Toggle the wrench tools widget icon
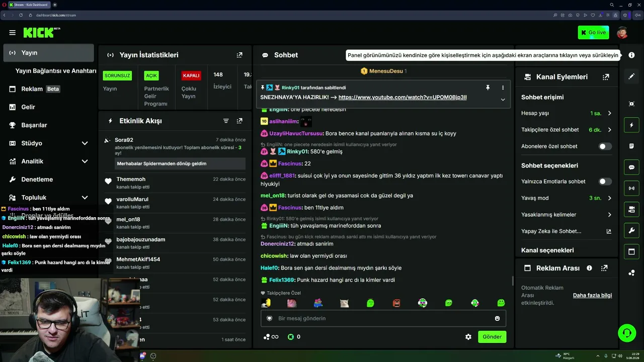 [x=631, y=231]
